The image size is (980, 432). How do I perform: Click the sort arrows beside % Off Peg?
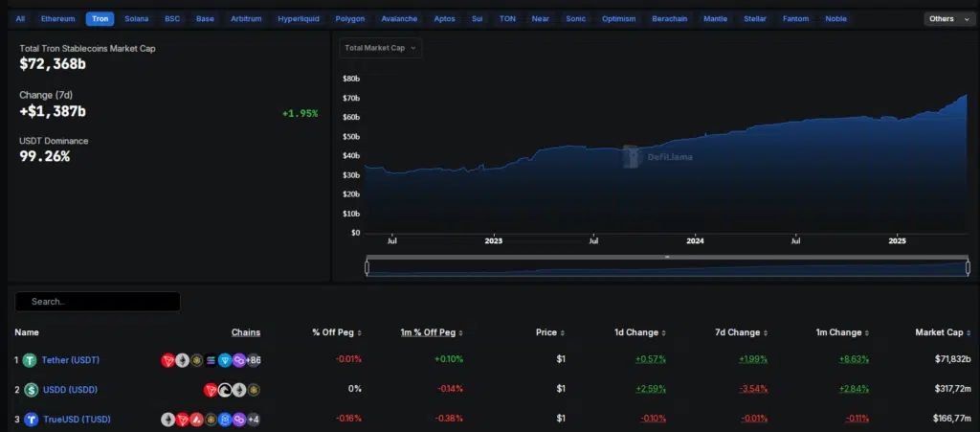pos(360,333)
